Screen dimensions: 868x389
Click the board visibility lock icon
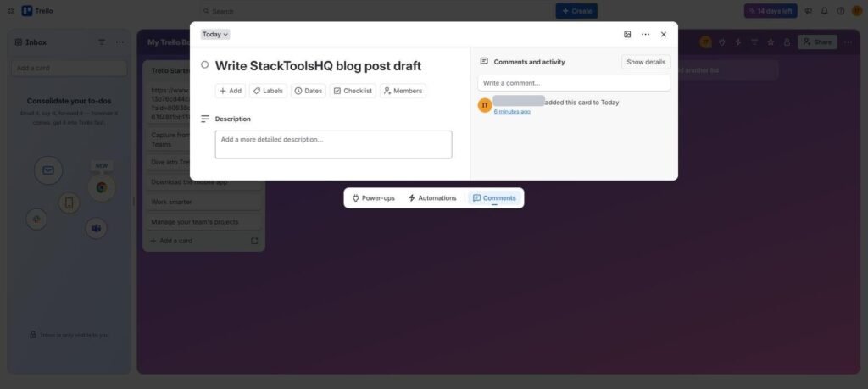[787, 42]
